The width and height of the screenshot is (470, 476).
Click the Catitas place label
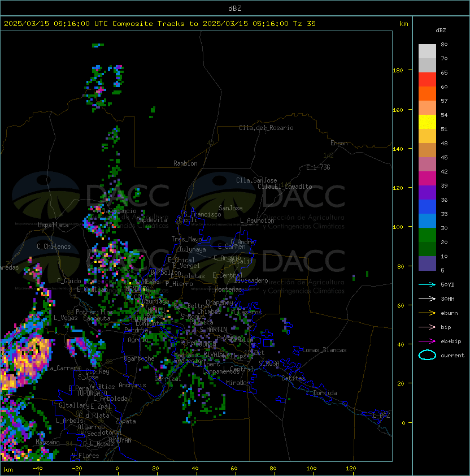coord(293,378)
